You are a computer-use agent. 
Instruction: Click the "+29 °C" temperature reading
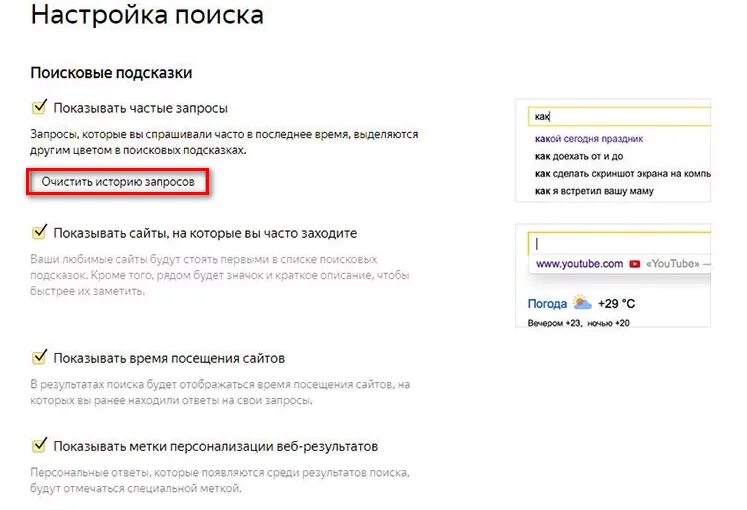(618, 303)
